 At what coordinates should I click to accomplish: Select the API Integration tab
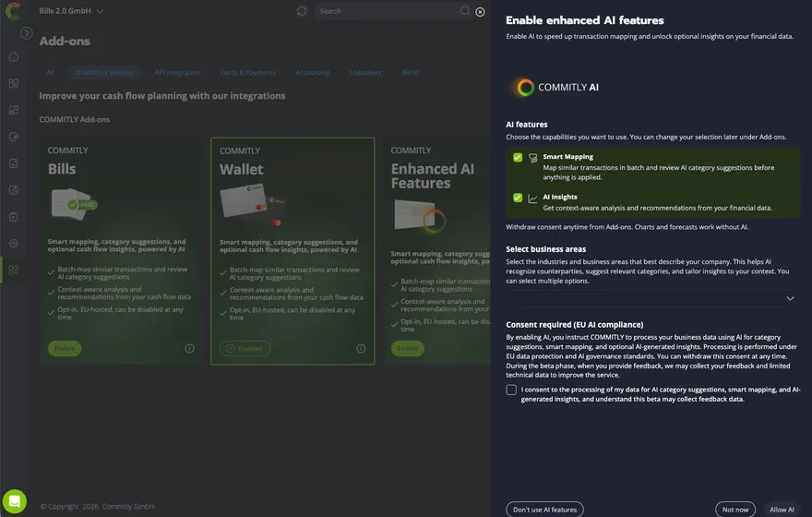pos(177,73)
